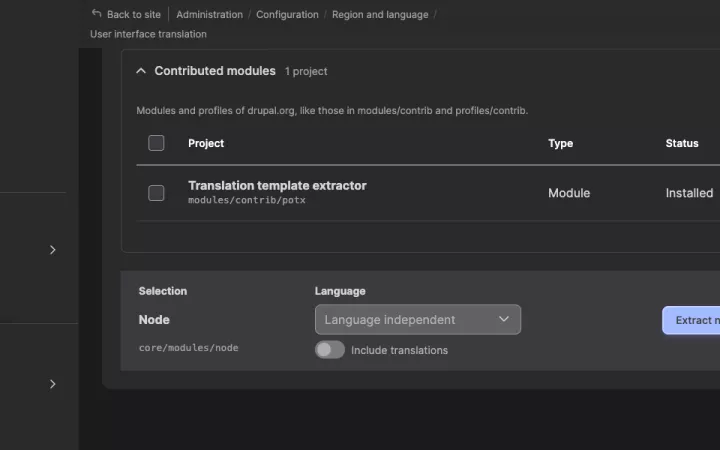The image size is (720, 450).
Task: Click the Project column header
Action: [206, 143]
